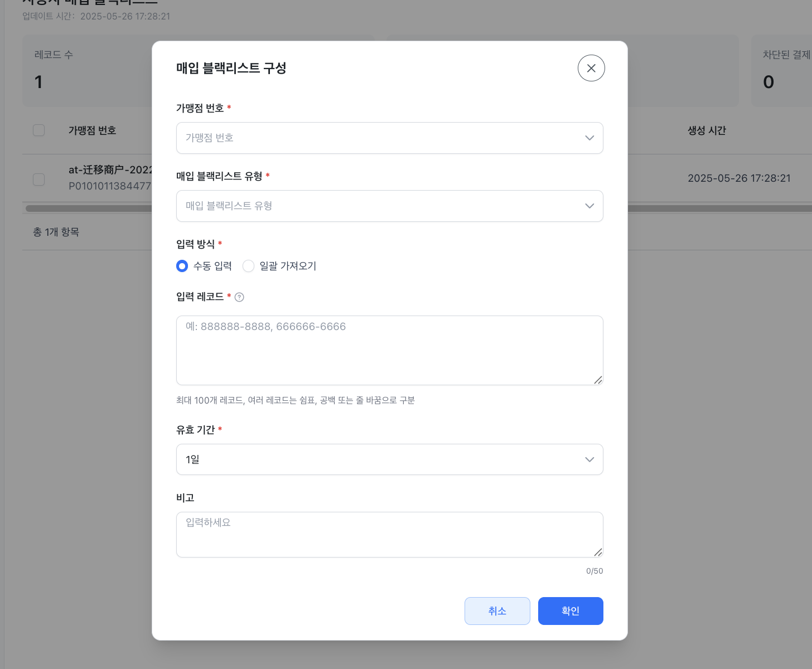Focus the 입력 레코드 text area

(389, 351)
